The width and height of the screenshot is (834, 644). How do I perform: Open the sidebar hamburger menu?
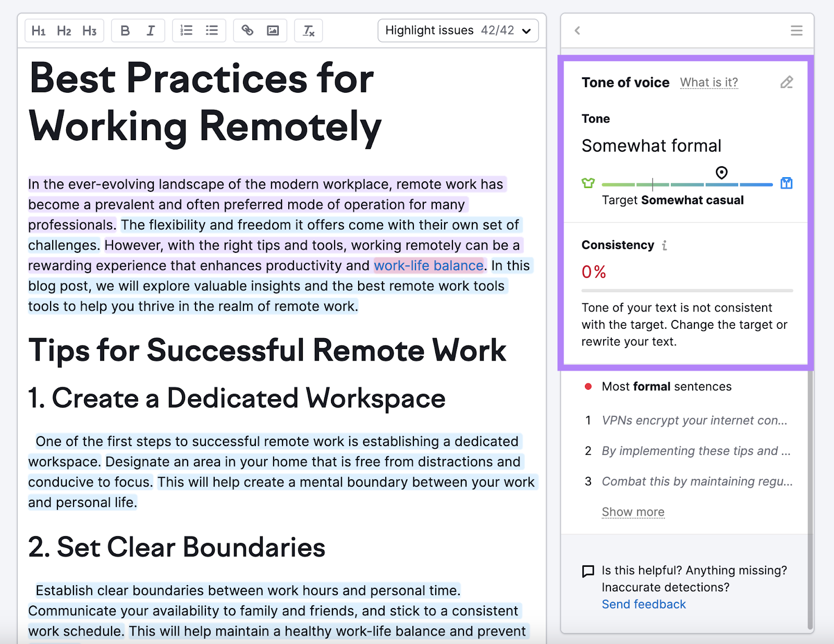pyautogui.click(x=796, y=30)
